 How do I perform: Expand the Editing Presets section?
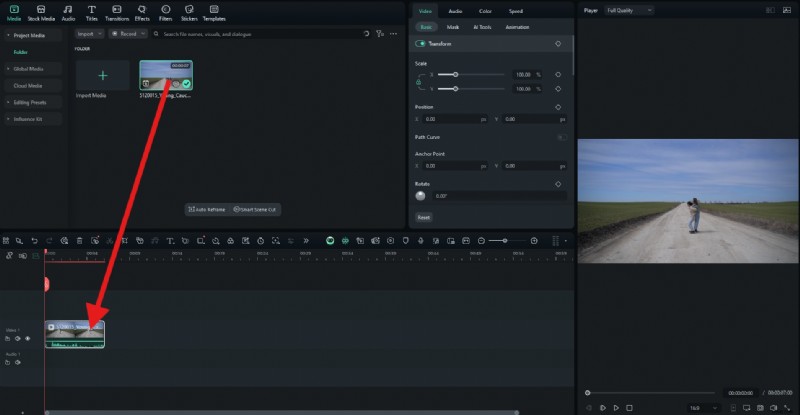pos(8,102)
